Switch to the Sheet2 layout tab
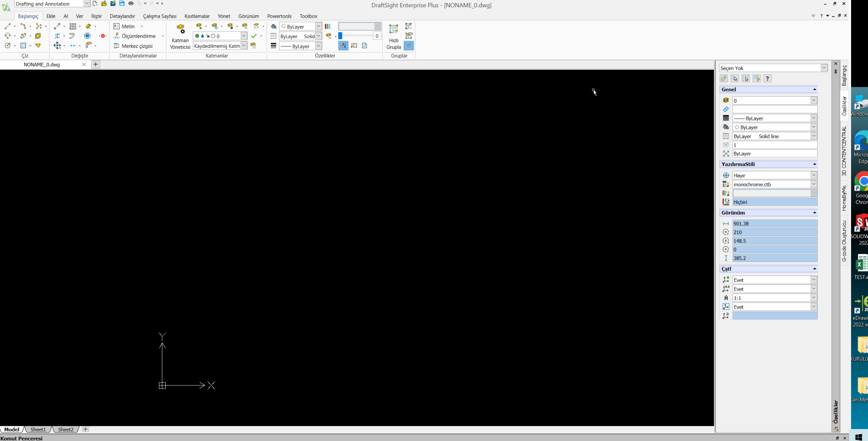 [x=65, y=430]
